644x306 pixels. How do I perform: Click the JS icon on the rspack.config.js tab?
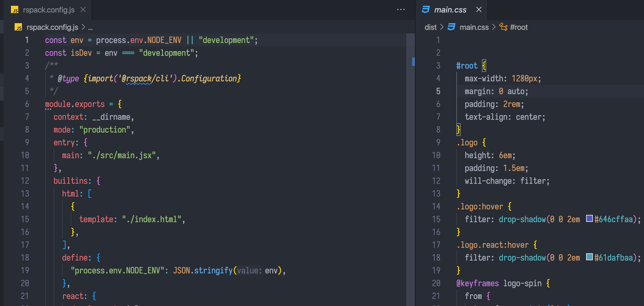click(14, 10)
